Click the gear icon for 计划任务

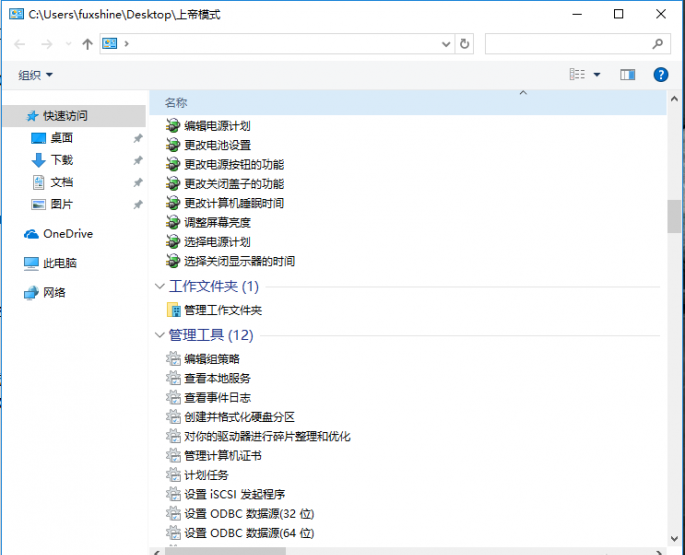click(x=173, y=475)
